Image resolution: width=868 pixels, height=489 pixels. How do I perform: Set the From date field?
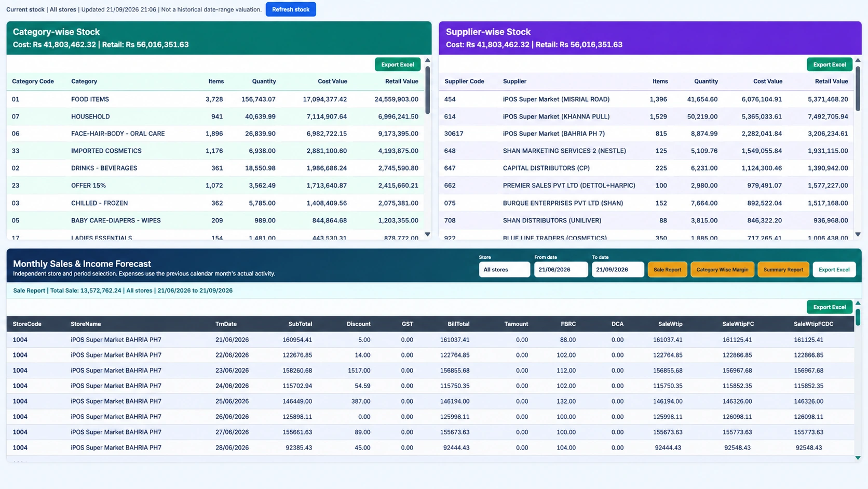(561, 270)
